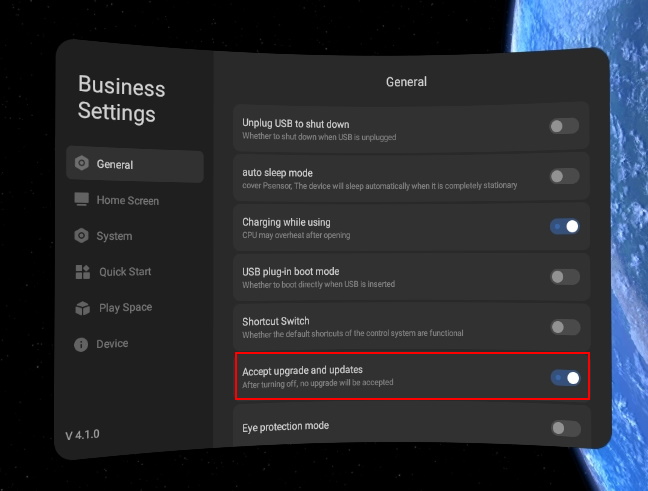Go to the Quick Start section
The image size is (648, 491).
pyautogui.click(x=114, y=272)
